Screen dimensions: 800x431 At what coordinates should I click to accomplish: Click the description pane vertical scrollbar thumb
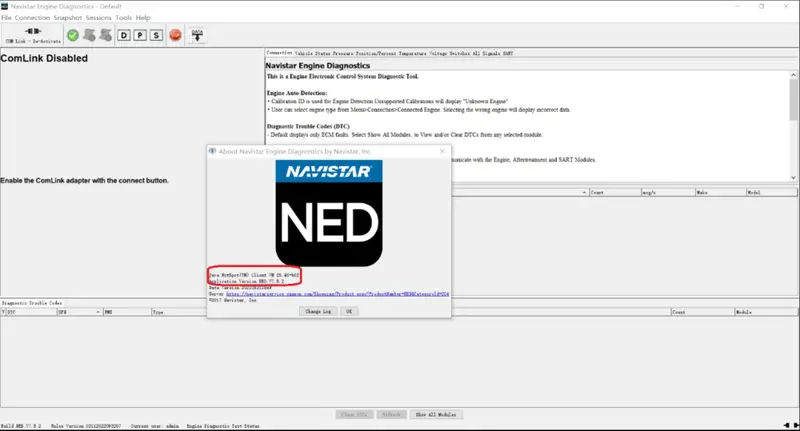tap(793, 99)
